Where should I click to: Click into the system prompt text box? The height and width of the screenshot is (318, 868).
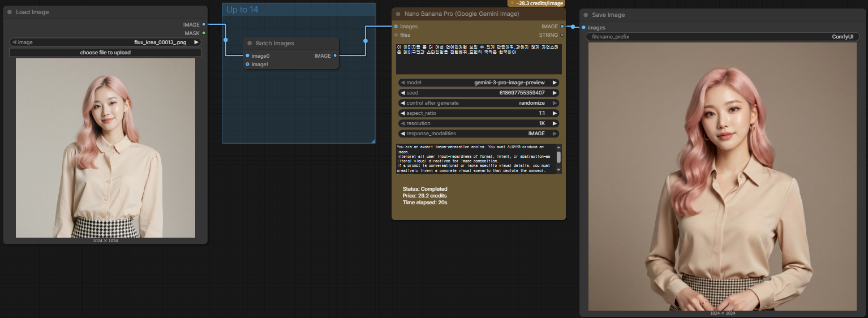tap(476, 158)
